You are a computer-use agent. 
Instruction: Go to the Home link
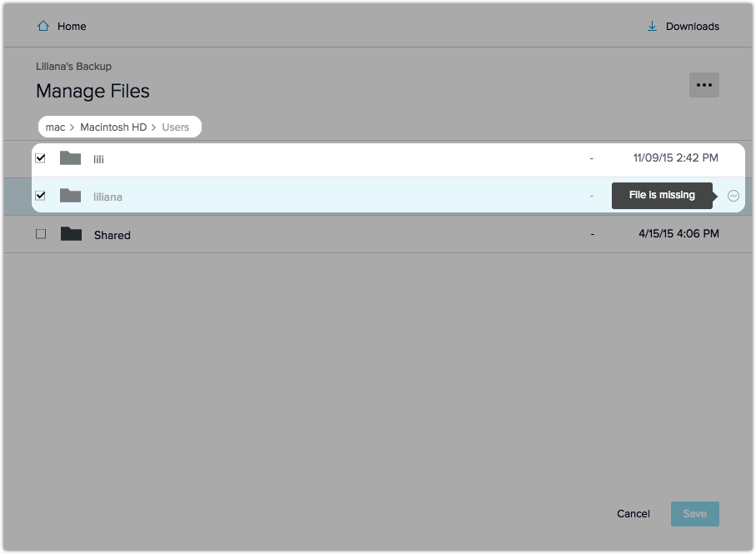click(72, 27)
